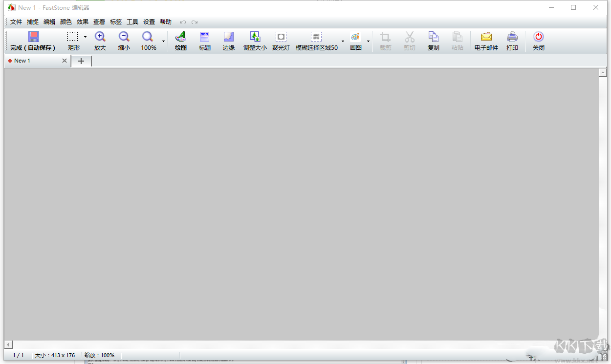Screen dimensions: 611x364
Task: Open the 绘图 draw tool
Action: click(x=181, y=37)
